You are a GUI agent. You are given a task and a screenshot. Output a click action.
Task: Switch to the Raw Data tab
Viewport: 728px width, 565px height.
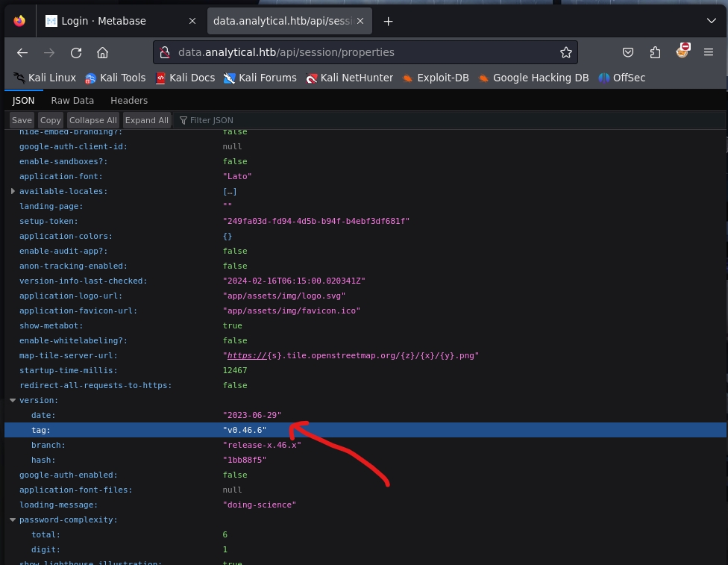(x=72, y=100)
